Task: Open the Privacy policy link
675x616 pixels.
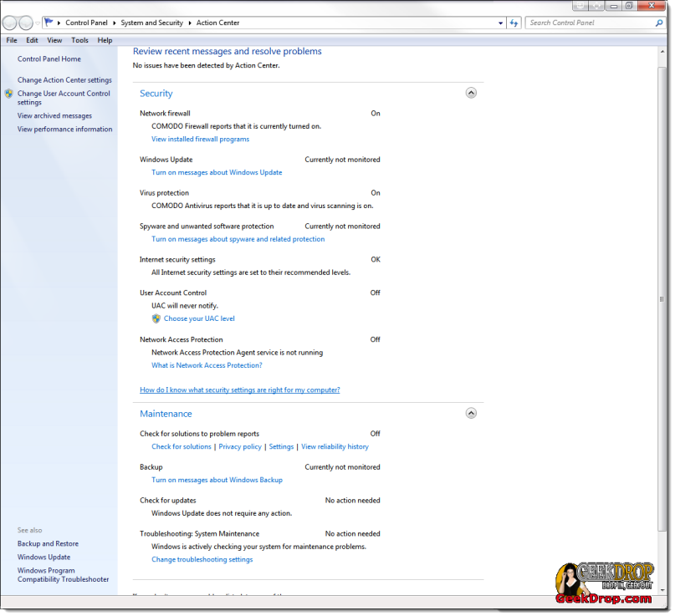Action: [x=240, y=446]
